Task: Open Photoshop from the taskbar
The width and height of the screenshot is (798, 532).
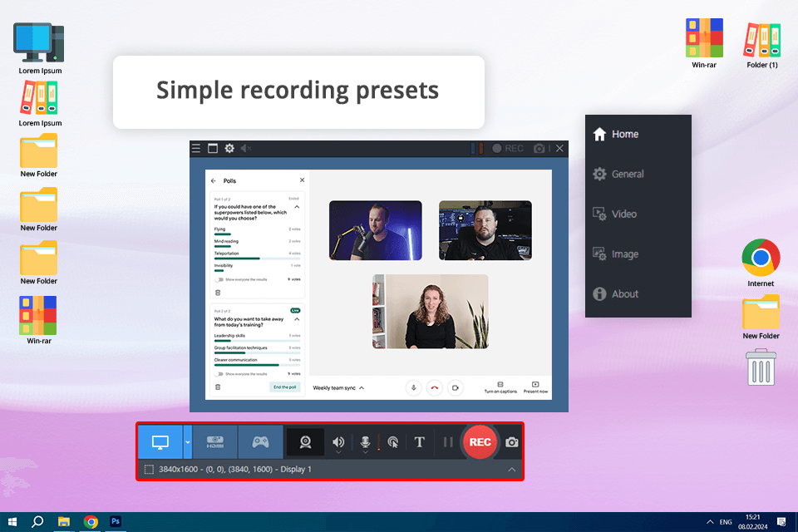Action: 116,522
